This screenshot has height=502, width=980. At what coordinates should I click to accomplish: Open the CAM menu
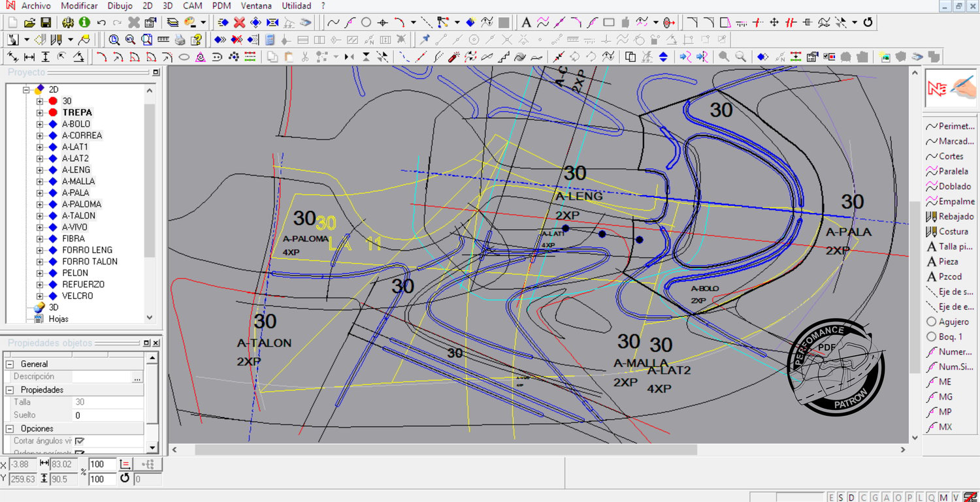192,6
